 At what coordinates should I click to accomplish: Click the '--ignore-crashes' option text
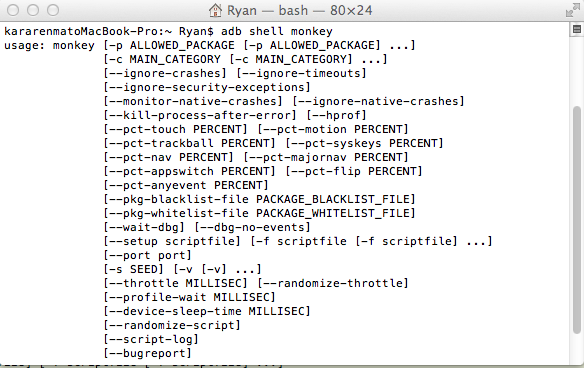point(165,73)
